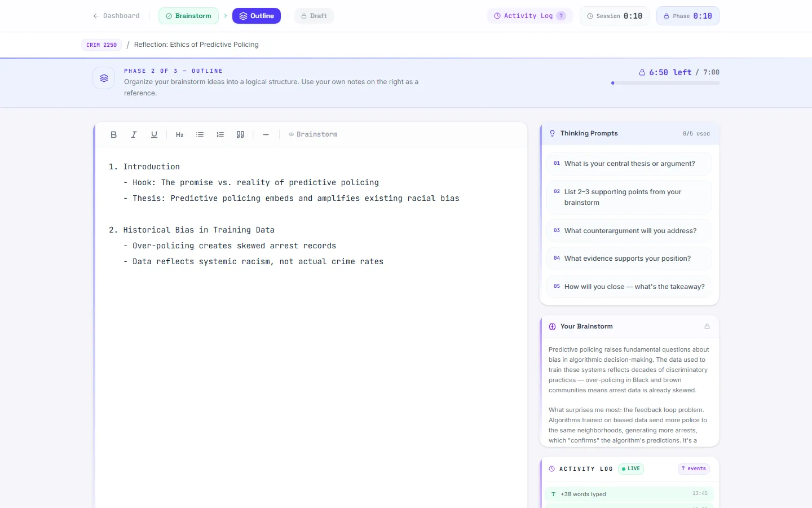Click the '+38 words typed' log entry
The height and width of the screenshot is (508, 812).
click(x=629, y=494)
